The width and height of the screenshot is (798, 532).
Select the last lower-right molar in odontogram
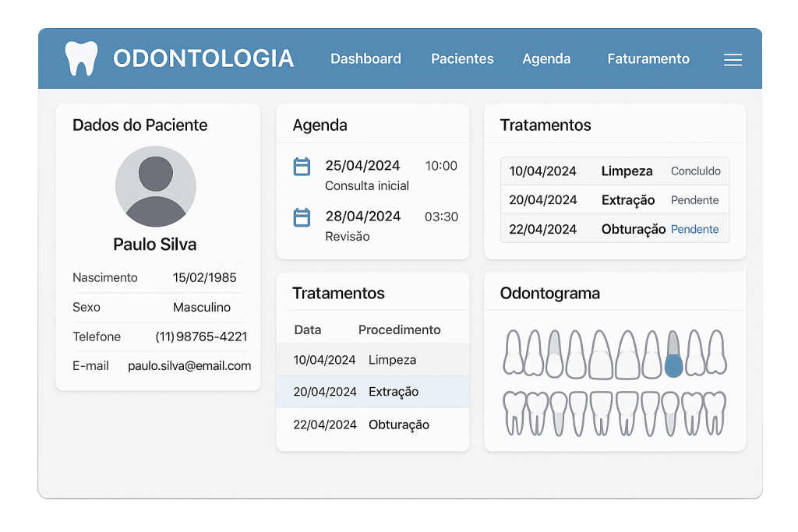pos(714,412)
